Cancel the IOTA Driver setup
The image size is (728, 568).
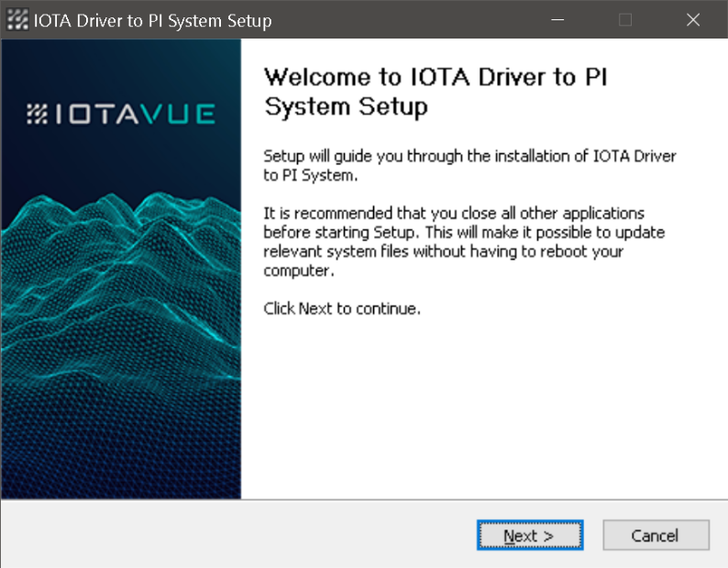click(656, 535)
